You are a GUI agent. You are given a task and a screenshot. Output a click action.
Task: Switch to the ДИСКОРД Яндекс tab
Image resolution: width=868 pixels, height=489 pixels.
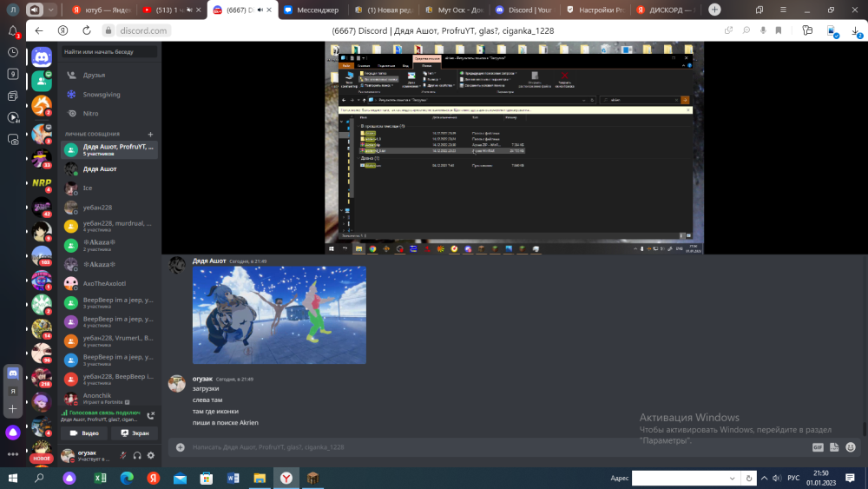[x=666, y=10]
